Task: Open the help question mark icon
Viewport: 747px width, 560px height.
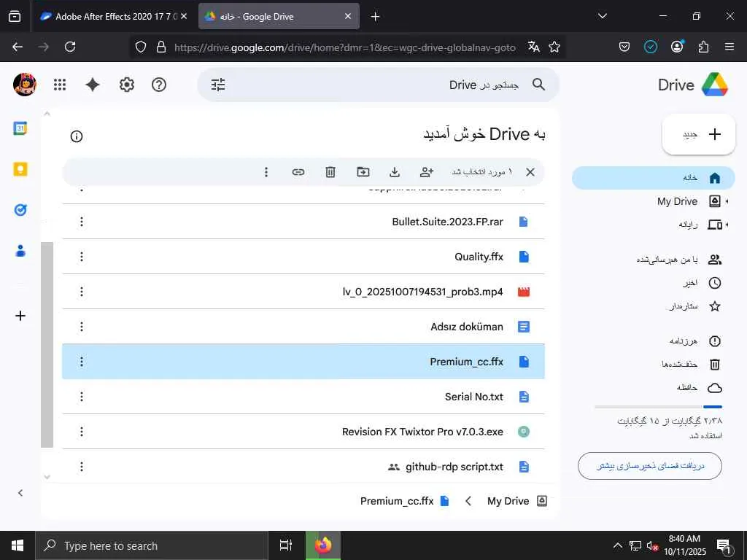Action: pos(158,85)
